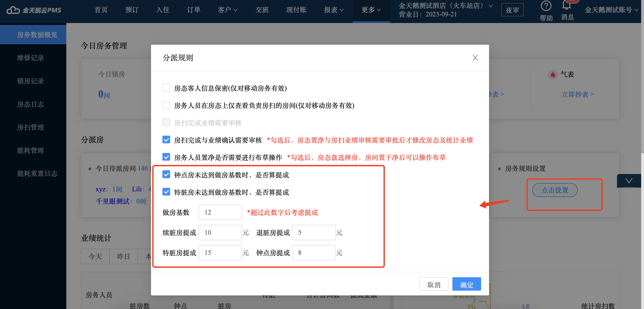The width and height of the screenshot is (644, 309).
Task: Click the 确定 button
Action: click(x=466, y=284)
